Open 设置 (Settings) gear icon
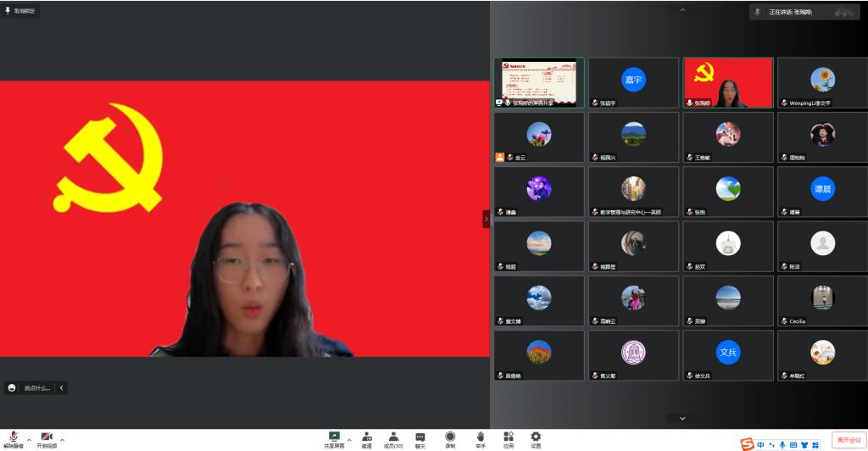Image resolution: width=868 pixels, height=451 pixels. (x=536, y=437)
